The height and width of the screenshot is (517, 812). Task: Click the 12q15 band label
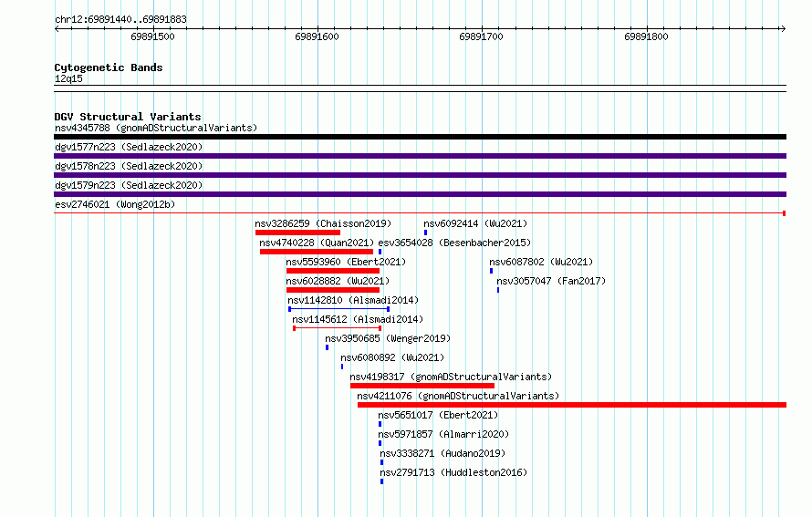68,78
